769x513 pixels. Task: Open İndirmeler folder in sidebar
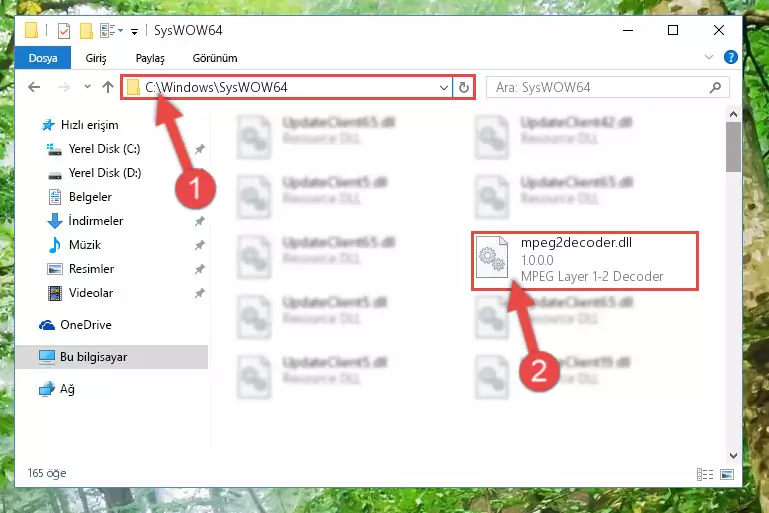(85, 221)
